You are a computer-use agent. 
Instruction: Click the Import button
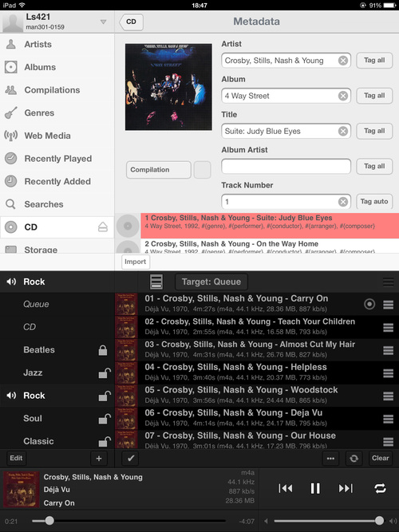pos(135,262)
